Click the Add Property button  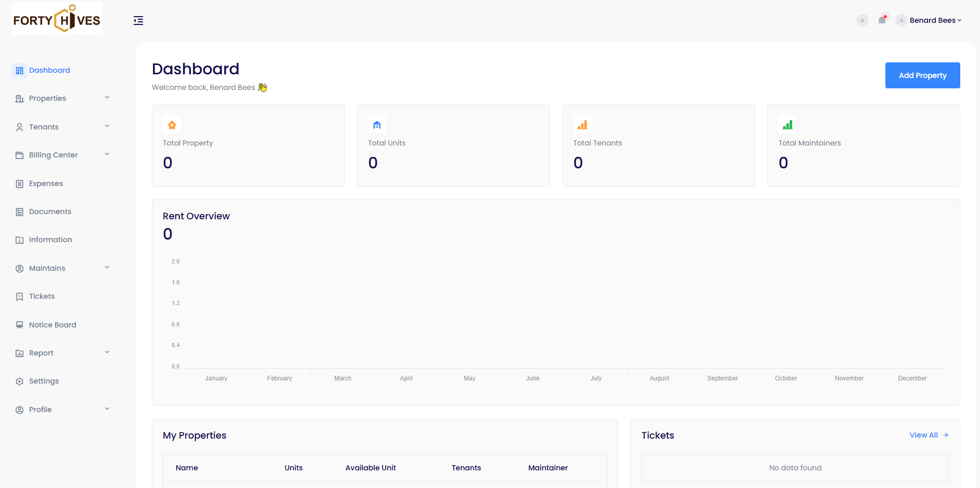tap(922, 75)
